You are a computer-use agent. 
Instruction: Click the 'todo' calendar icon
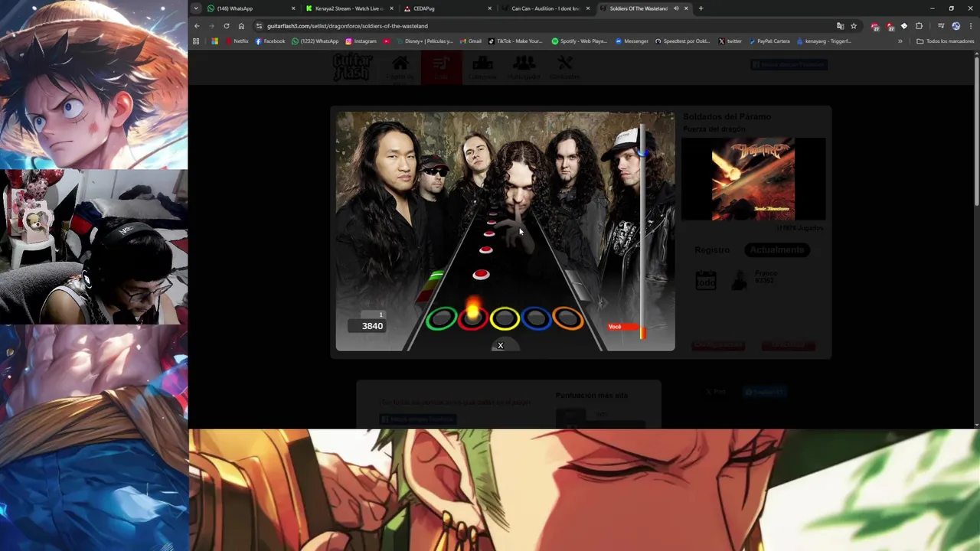(x=706, y=280)
